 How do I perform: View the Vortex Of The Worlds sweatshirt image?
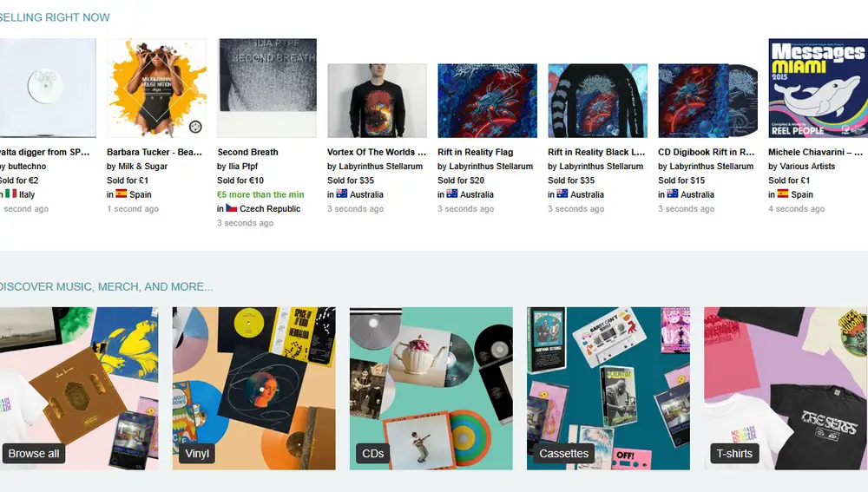click(377, 101)
